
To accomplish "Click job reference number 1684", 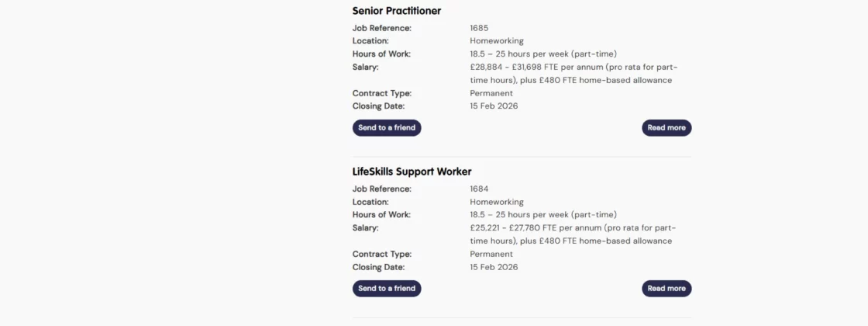I will point(479,189).
